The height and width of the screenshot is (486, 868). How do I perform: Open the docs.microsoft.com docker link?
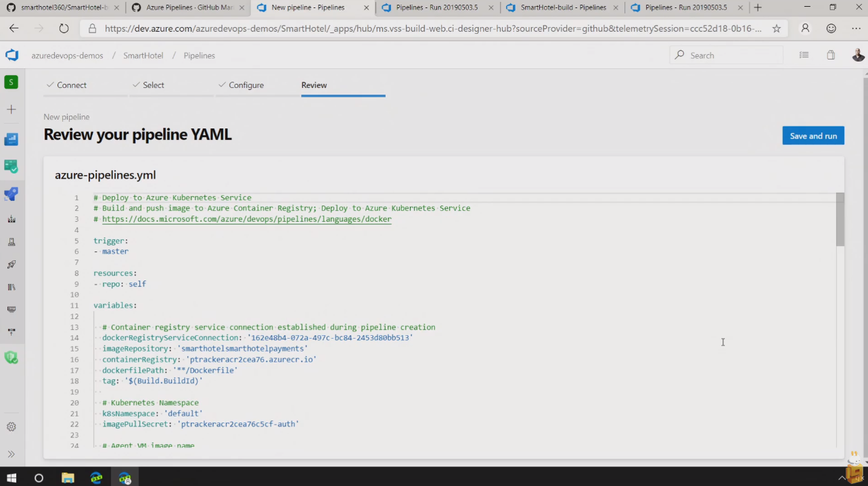click(x=246, y=219)
